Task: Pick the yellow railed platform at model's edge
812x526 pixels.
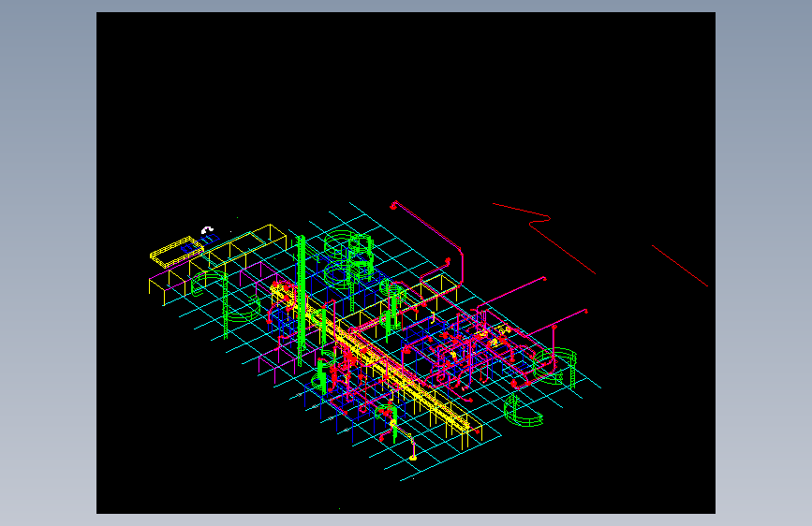Action: click(x=177, y=251)
